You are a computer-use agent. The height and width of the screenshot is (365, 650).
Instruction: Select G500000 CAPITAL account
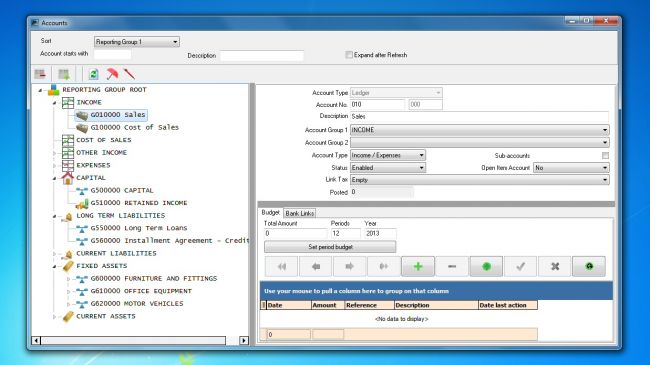(x=122, y=190)
